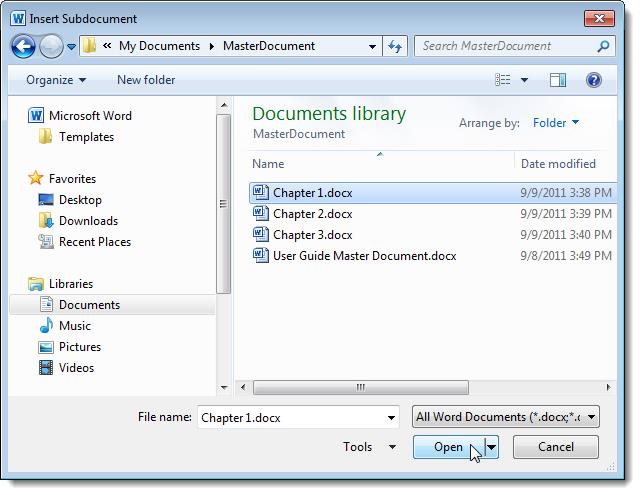The height and width of the screenshot is (495, 640).
Task: Open the Tools menu
Action: pos(369,447)
